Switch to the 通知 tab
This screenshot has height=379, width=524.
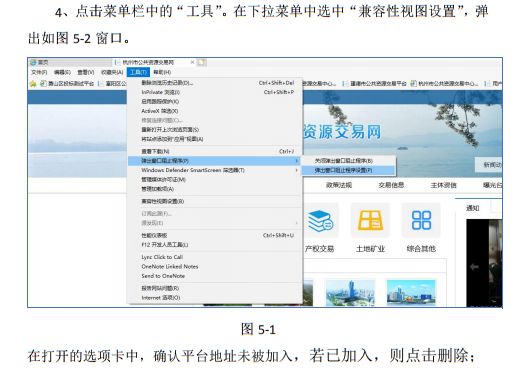(473, 208)
